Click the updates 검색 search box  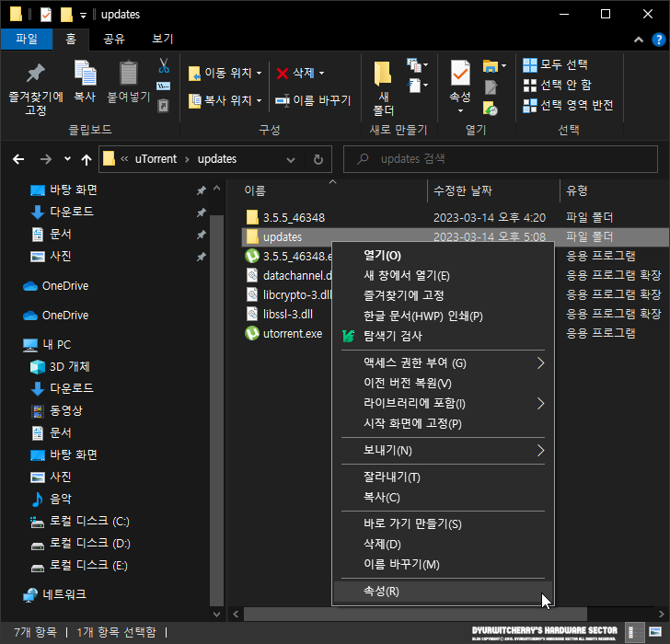point(501,159)
